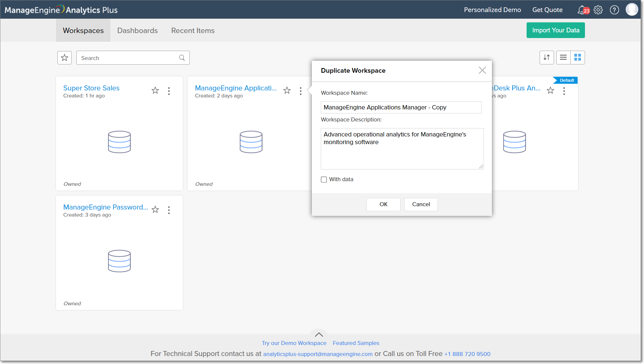Viewport: 644px width, 364px height.
Task: Click the Import Your Data button
Action: 556,30
